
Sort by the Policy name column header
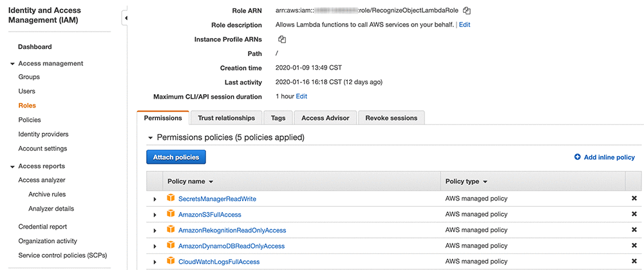190,181
